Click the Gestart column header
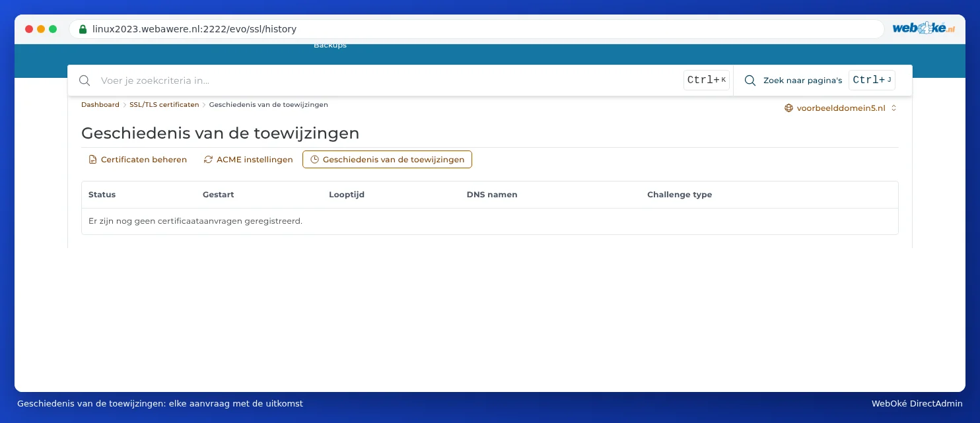The width and height of the screenshot is (980, 423). (219, 195)
